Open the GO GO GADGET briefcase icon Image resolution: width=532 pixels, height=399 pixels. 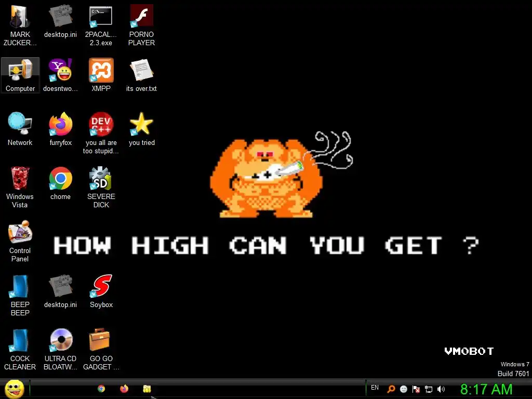click(x=101, y=349)
